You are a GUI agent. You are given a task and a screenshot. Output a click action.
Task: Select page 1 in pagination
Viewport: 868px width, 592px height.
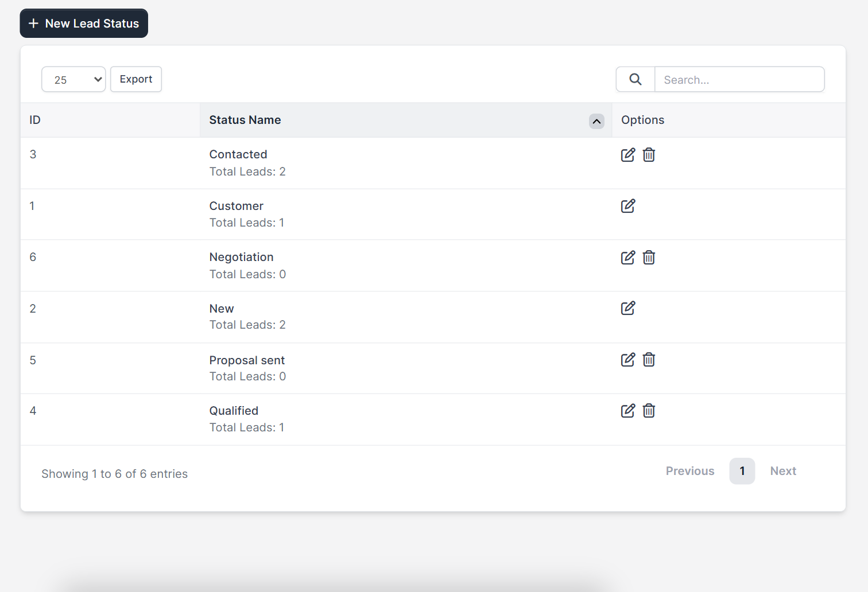(x=742, y=471)
